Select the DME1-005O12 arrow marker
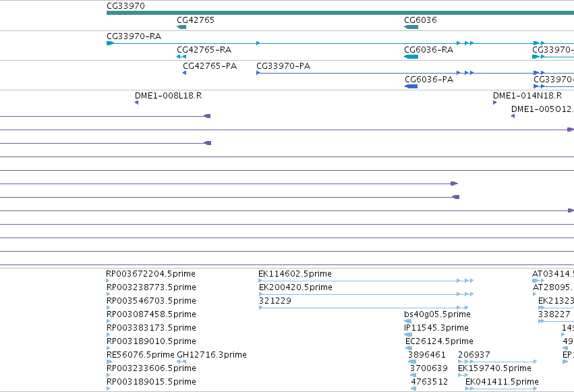This screenshot has width=574, height=392. point(513,116)
